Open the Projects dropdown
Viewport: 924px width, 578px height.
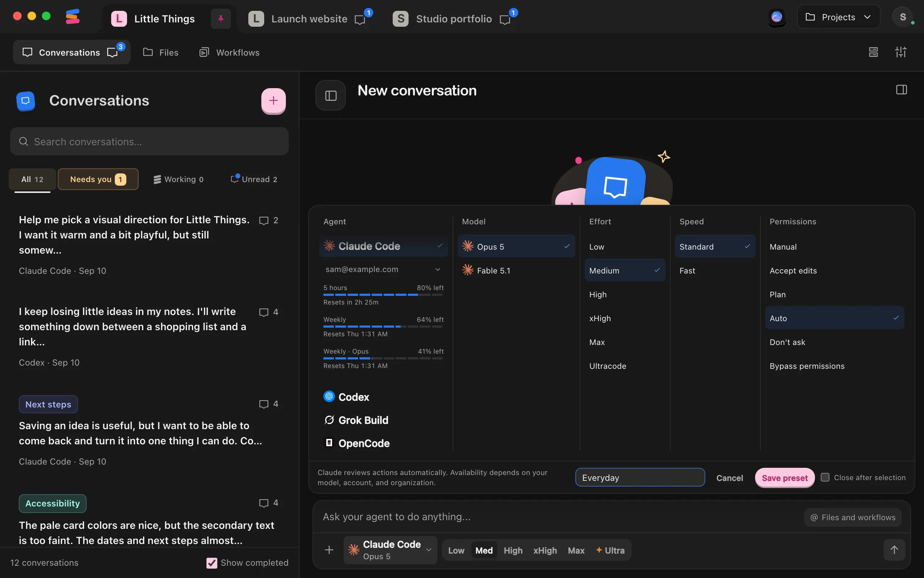(x=838, y=17)
